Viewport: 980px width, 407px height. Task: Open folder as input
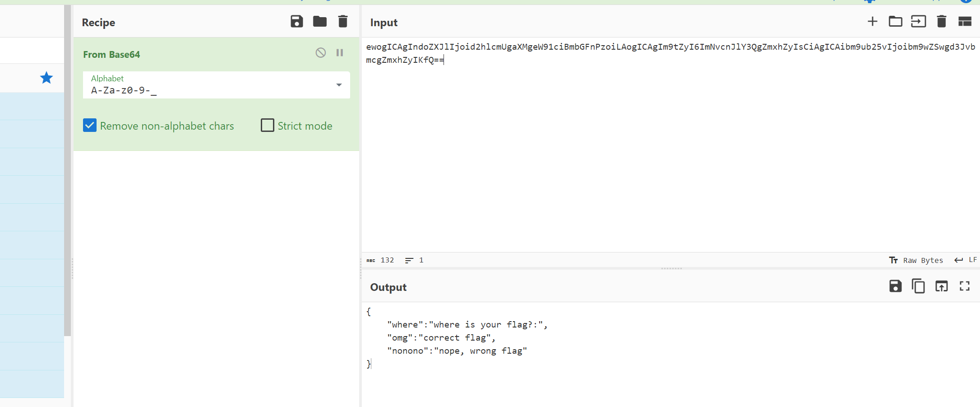point(895,21)
